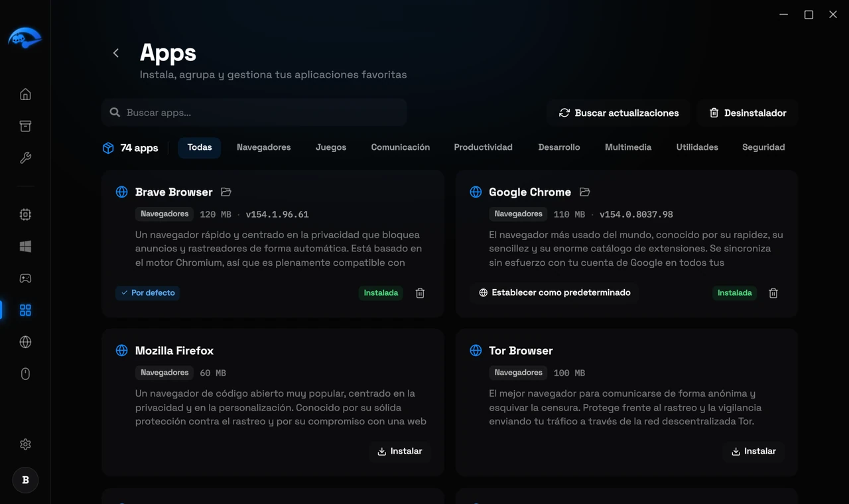This screenshot has height=504, width=849.
Task: Uninstall Brave Browser with the trash icon
Action: tap(420, 292)
